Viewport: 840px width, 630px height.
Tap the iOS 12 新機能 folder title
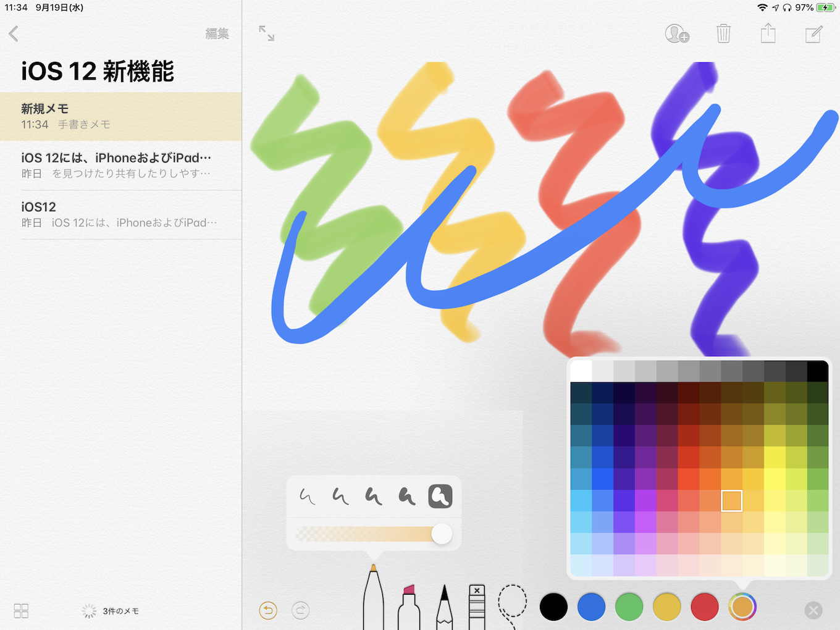tap(98, 72)
